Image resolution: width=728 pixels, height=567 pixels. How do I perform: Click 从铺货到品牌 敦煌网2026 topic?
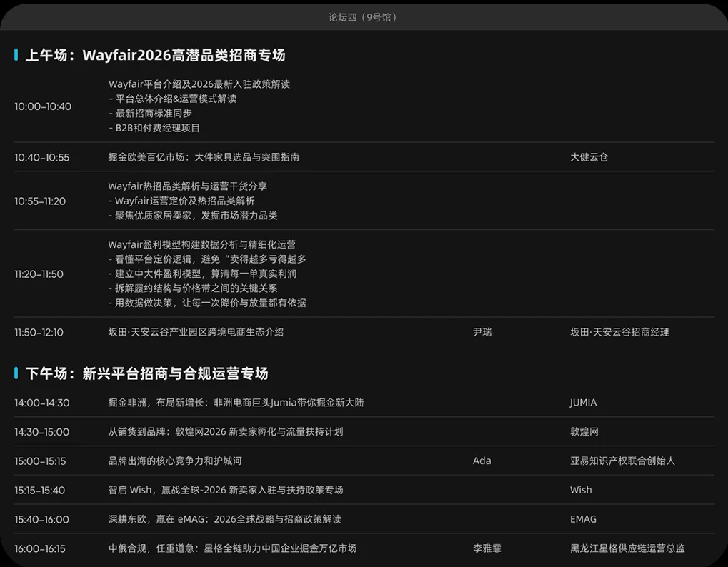(x=226, y=432)
